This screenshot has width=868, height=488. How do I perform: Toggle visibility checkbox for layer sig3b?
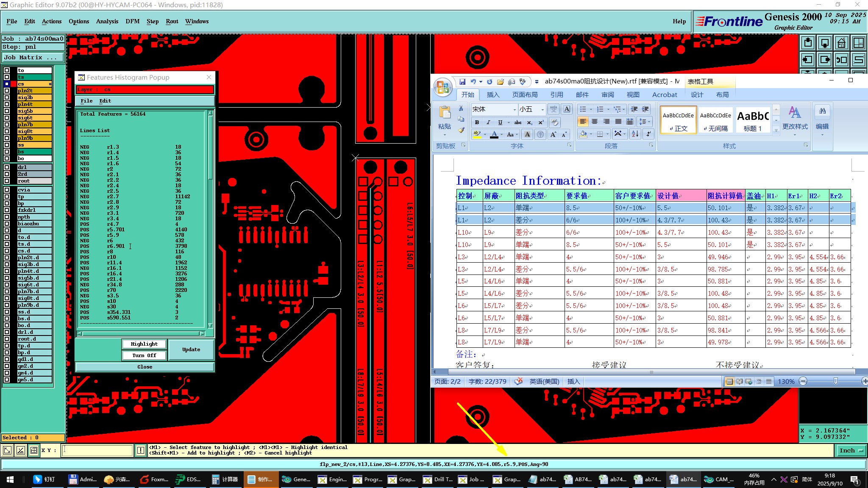(7, 97)
